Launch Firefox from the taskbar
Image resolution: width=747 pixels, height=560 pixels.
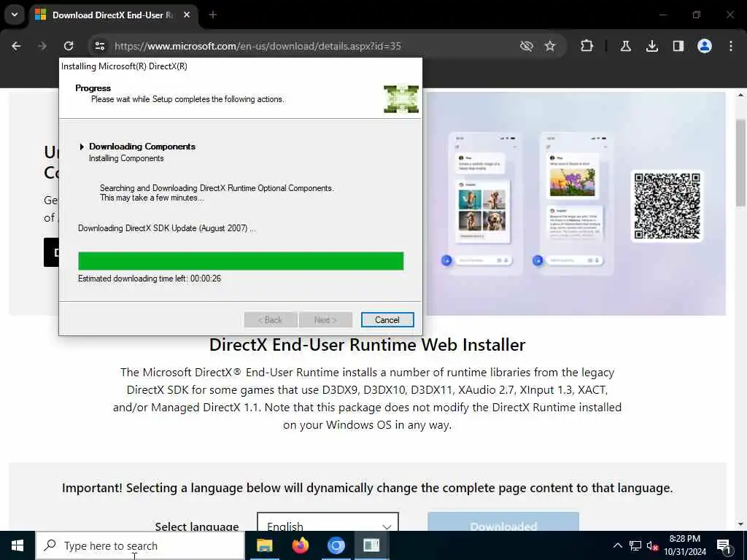pyautogui.click(x=300, y=545)
